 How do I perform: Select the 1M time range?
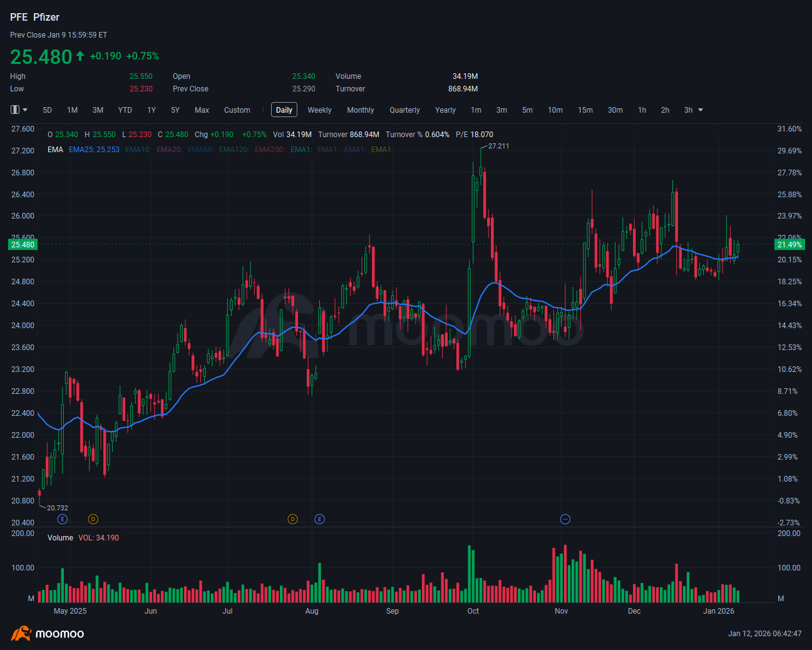coord(73,110)
